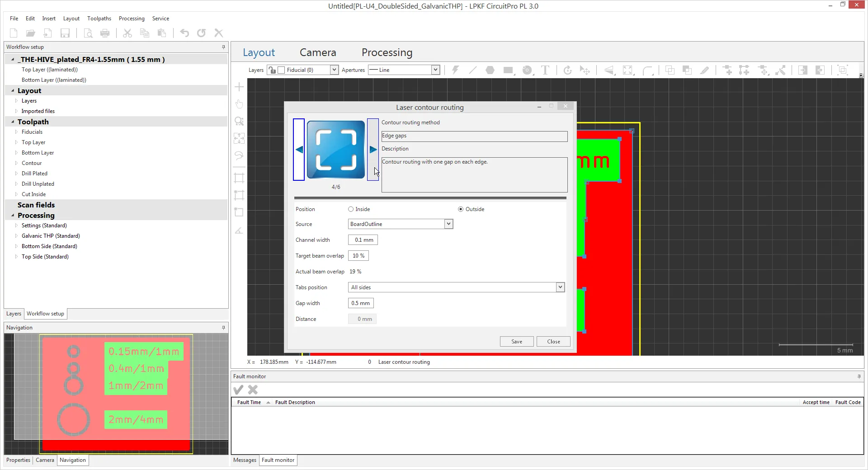
Task: Click Save in Laser contour routing
Action: (x=517, y=342)
